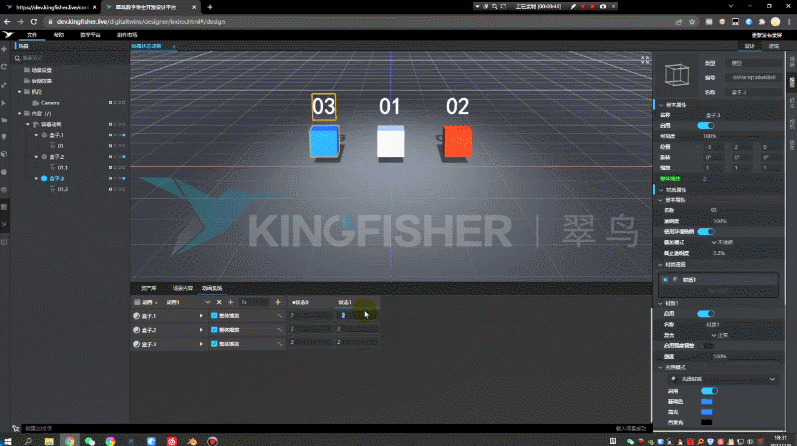797x446 pixels.
Task: Click the lightbulb icon in left sidebar
Action: point(4,137)
